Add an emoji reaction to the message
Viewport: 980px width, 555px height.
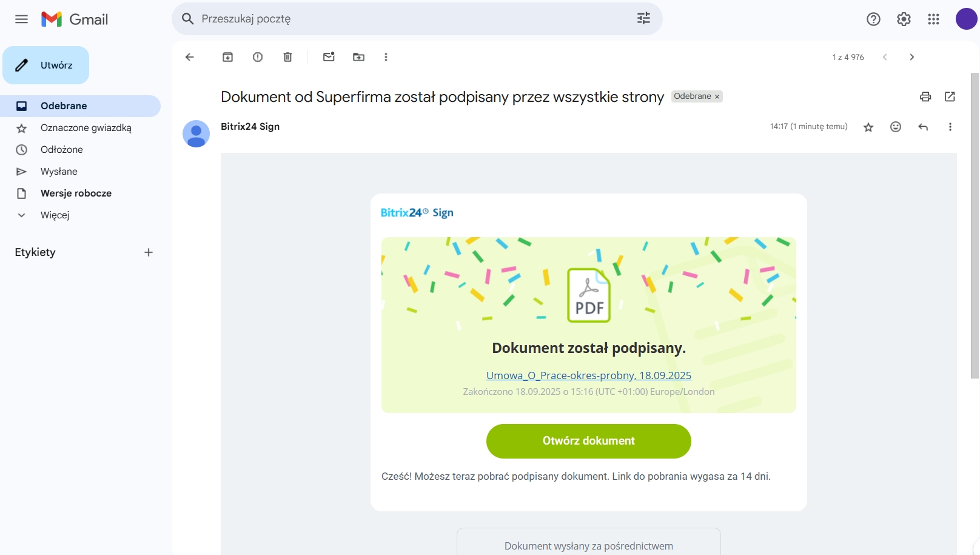click(896, 127)
